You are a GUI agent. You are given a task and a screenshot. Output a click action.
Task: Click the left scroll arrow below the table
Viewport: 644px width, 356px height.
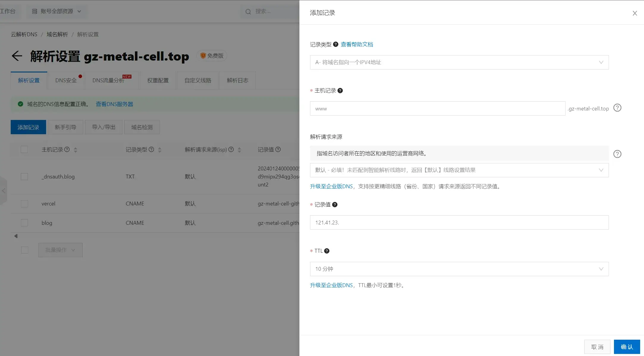[16, 236]
